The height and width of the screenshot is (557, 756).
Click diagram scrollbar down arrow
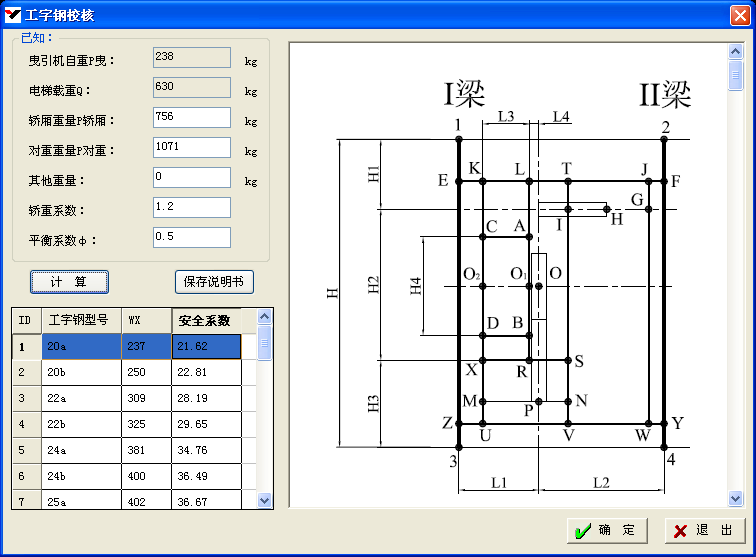[736, 498]
